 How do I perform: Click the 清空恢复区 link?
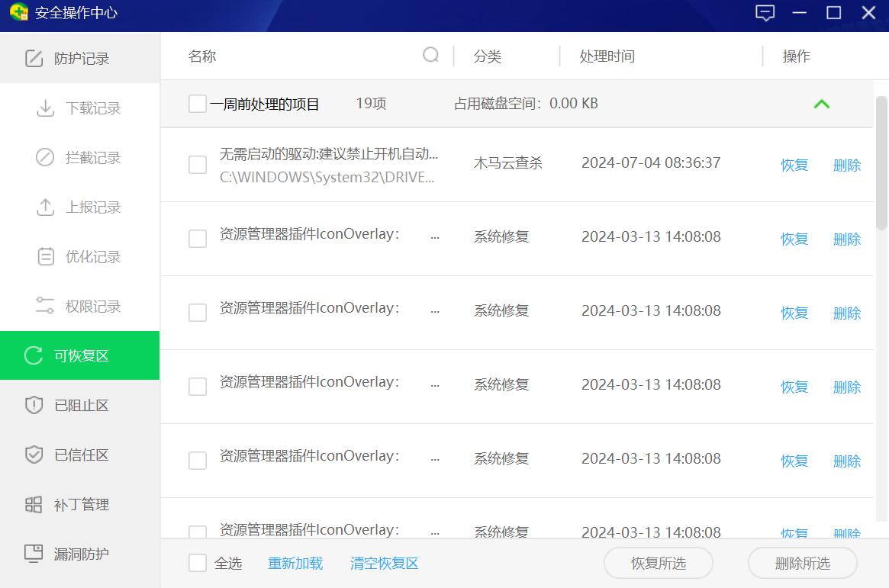[x=384, y=564]
